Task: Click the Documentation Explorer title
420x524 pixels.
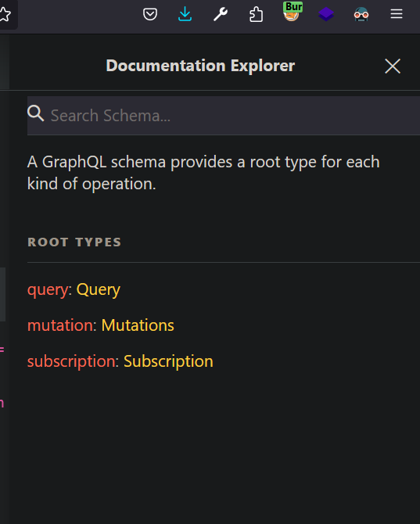Action: [x=200, y=66]
